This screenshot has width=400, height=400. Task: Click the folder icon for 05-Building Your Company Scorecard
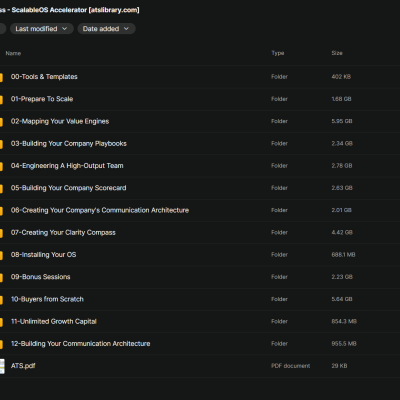[1, 189]
